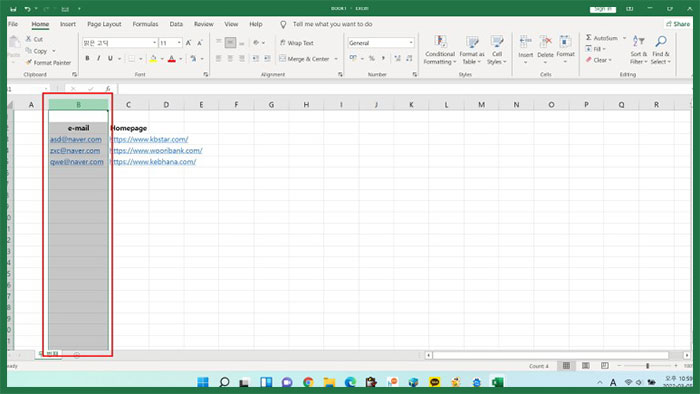
Task: Toggle Top Align for cells
Action: (219, 43)
